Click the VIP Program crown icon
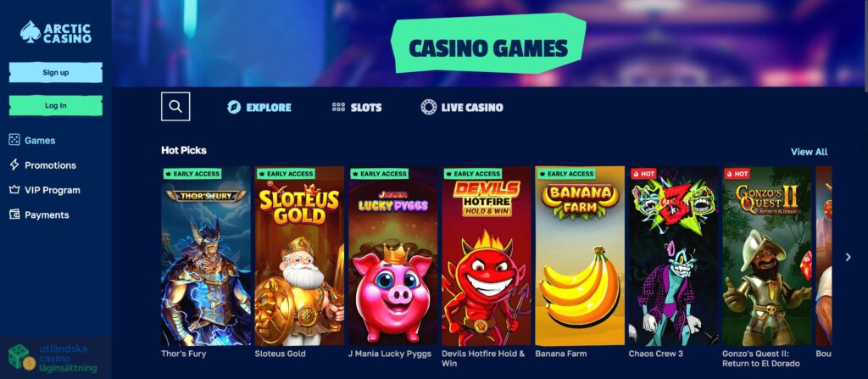868x379 pixels. (x=14, y=190)
